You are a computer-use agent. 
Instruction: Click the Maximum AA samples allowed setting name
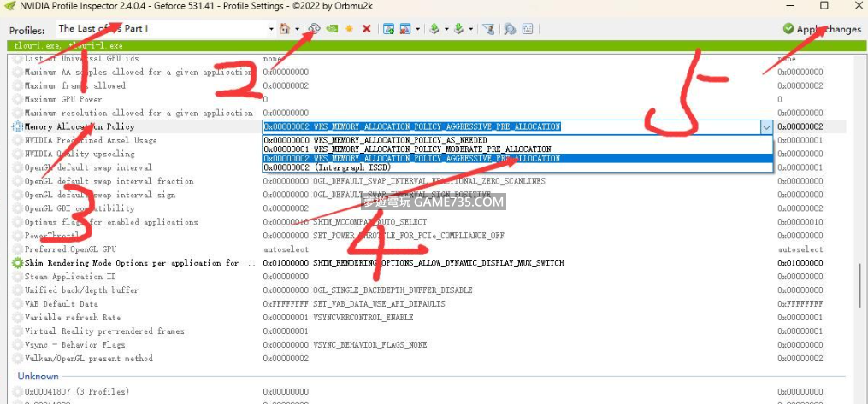(139, 73)
